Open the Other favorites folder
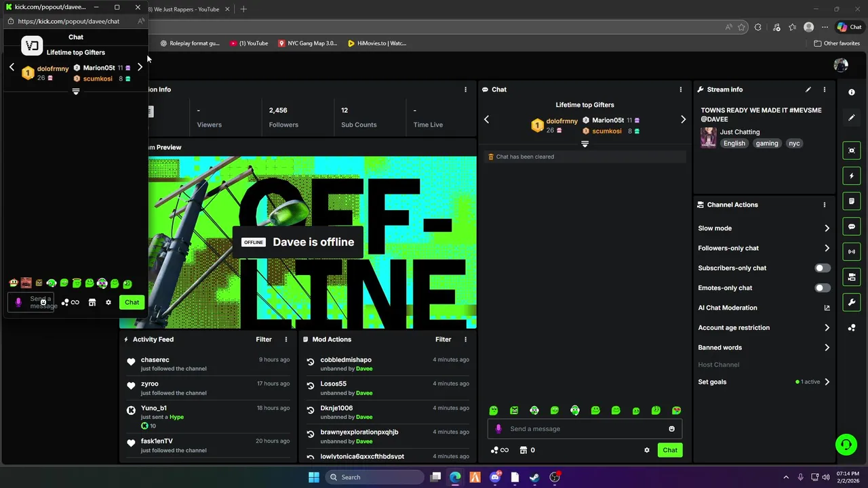 click(x=837, y=43)
